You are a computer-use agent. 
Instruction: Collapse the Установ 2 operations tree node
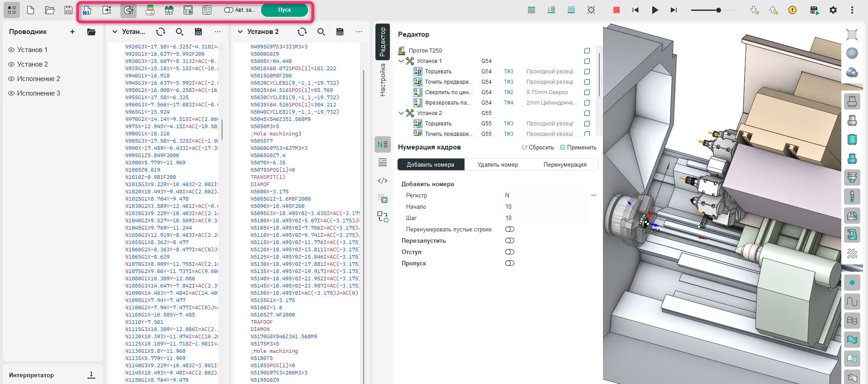401,113
